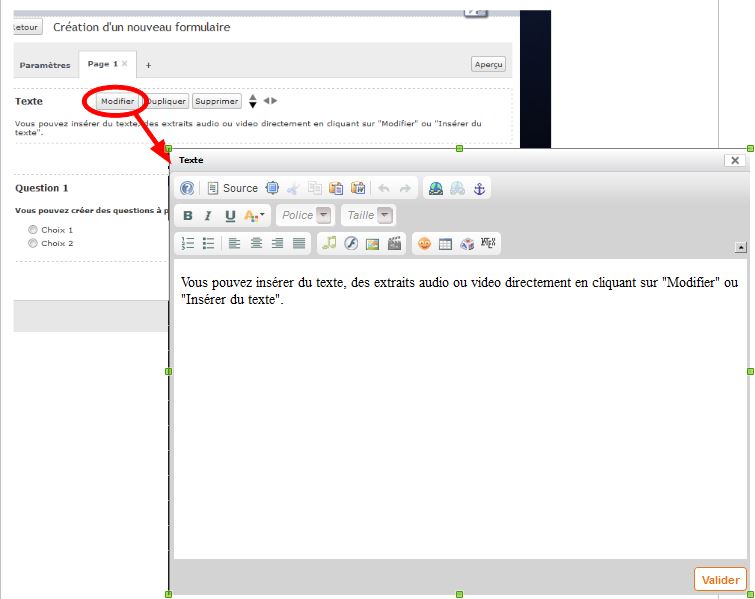Screen dimensions: 755x599
Task: Insert an image into the text
Action: [372, 243]
